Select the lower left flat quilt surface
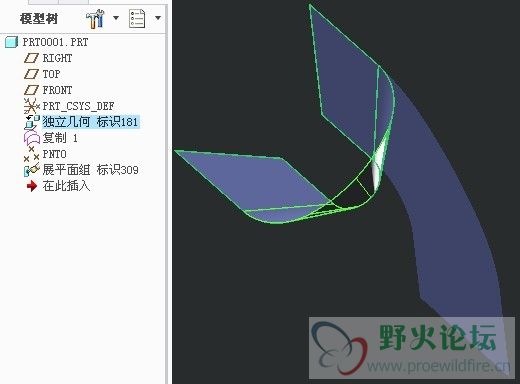 click(253, 180)
